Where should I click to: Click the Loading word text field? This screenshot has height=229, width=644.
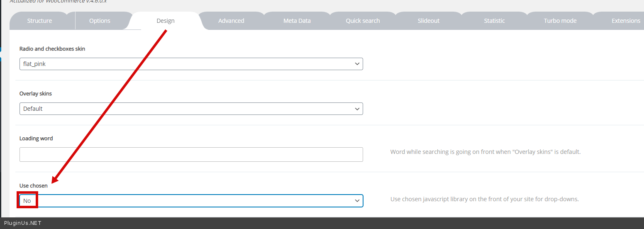pos(191,154)
